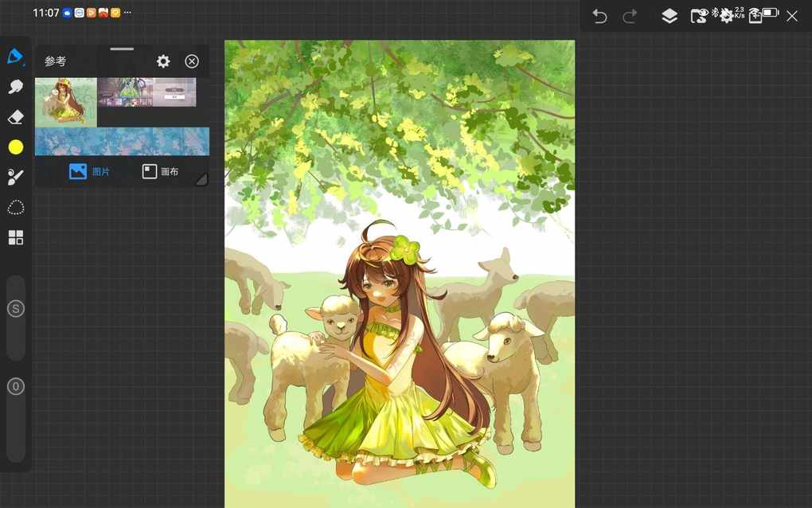Click the brush size slider handle S

tap(15, 309)
